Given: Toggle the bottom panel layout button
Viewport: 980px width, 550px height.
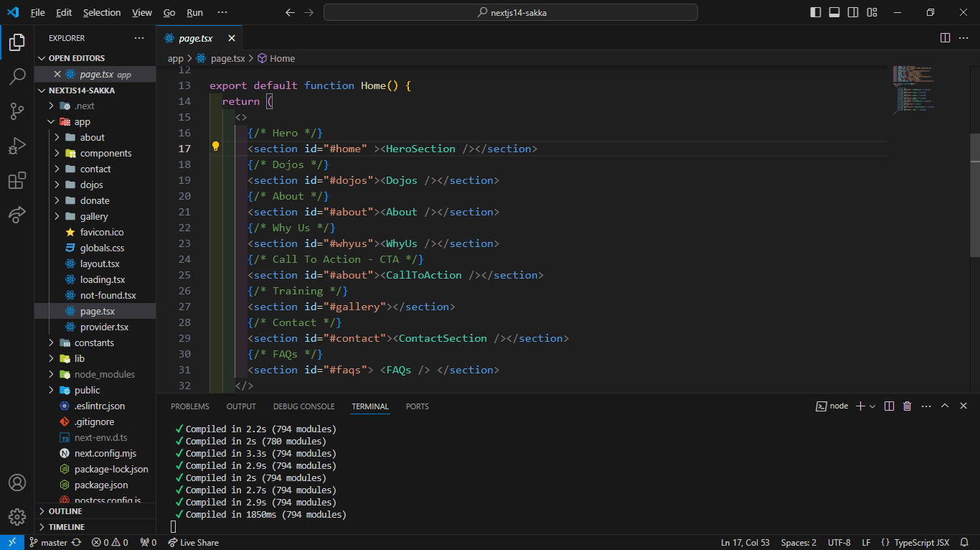Looking at the screenshot, I should pos(834,12).
